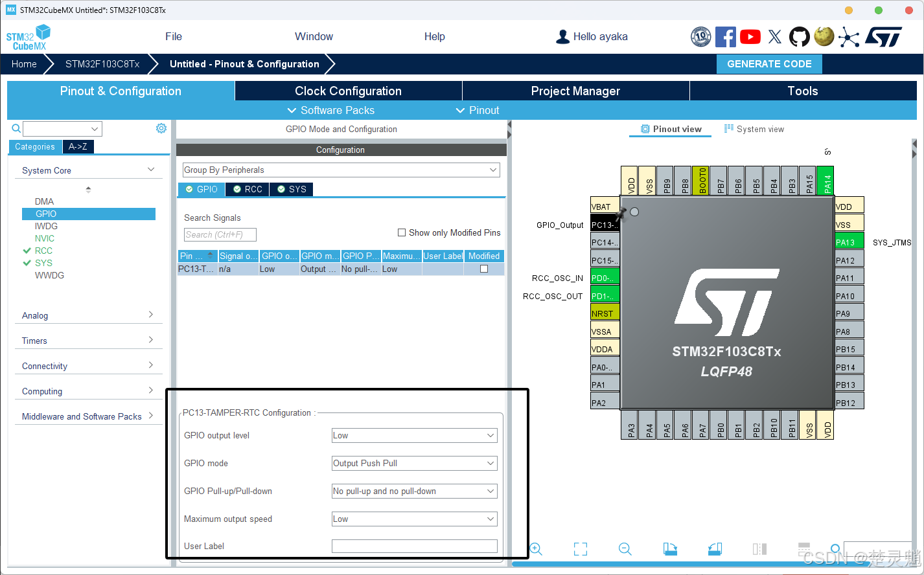Click the 10 years anniversary badge

click(x=700, y=37)
